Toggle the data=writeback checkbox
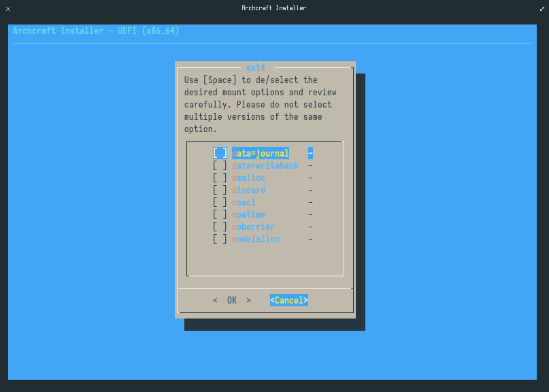549x392 pixels. (x=220, y=165)
